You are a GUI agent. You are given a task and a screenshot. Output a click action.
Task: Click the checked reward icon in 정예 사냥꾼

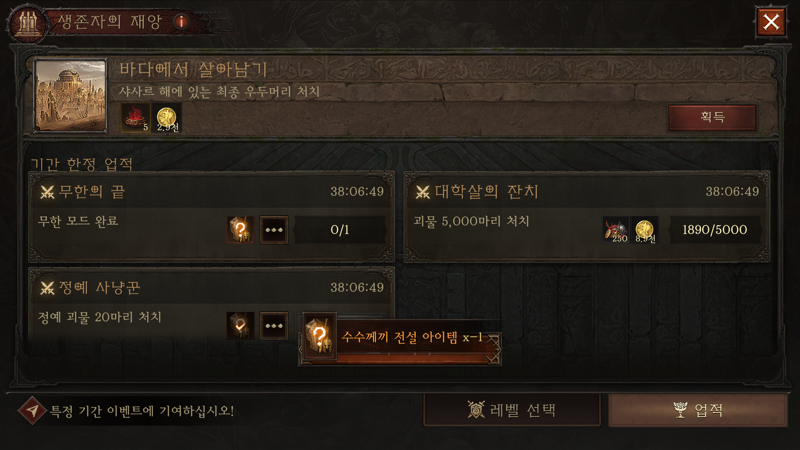tap(240, 326)
